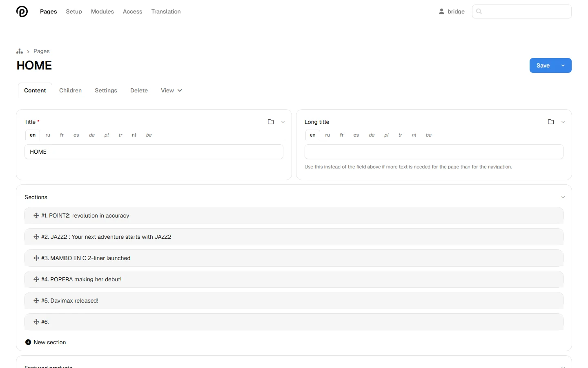Select the de language tab under Title
This screenshot has width=588, height=368.
click(x=92, y=135)
